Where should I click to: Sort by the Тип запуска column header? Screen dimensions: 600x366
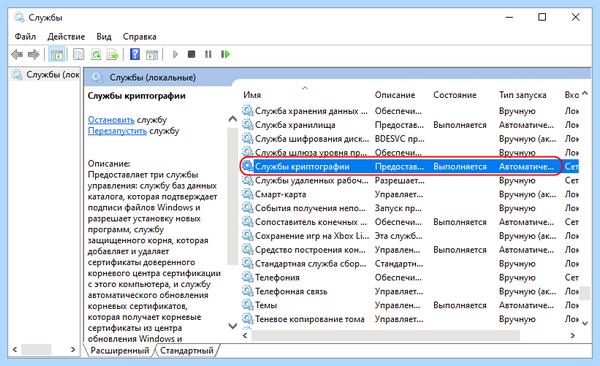523,95
